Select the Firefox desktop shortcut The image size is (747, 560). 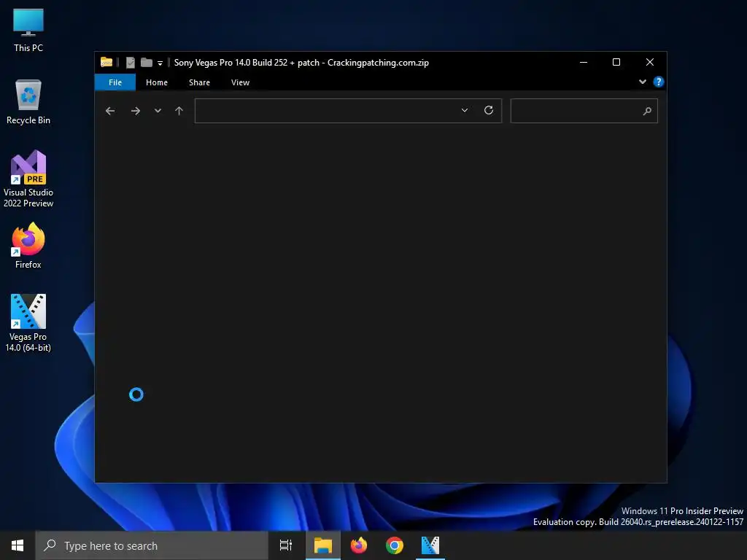click(28, 246)
